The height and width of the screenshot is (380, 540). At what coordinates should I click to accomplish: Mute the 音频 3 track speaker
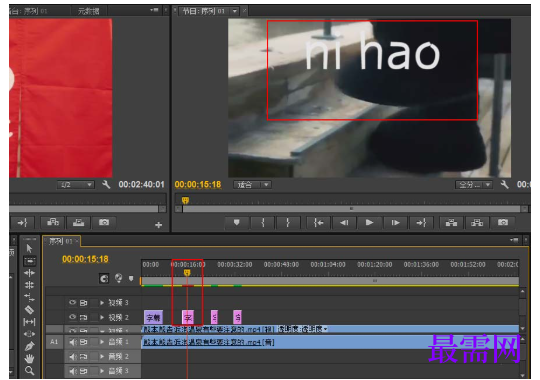tap(72, 371)
